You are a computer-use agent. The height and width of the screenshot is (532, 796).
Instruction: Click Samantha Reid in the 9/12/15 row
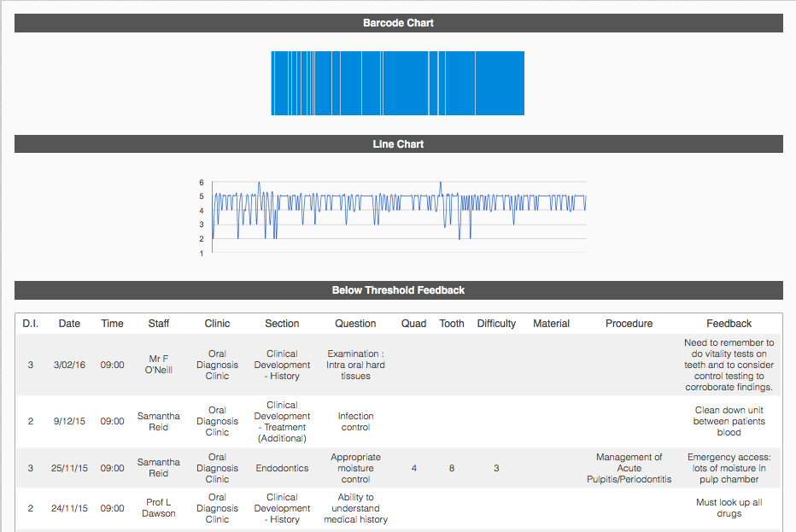click(158, 421)
